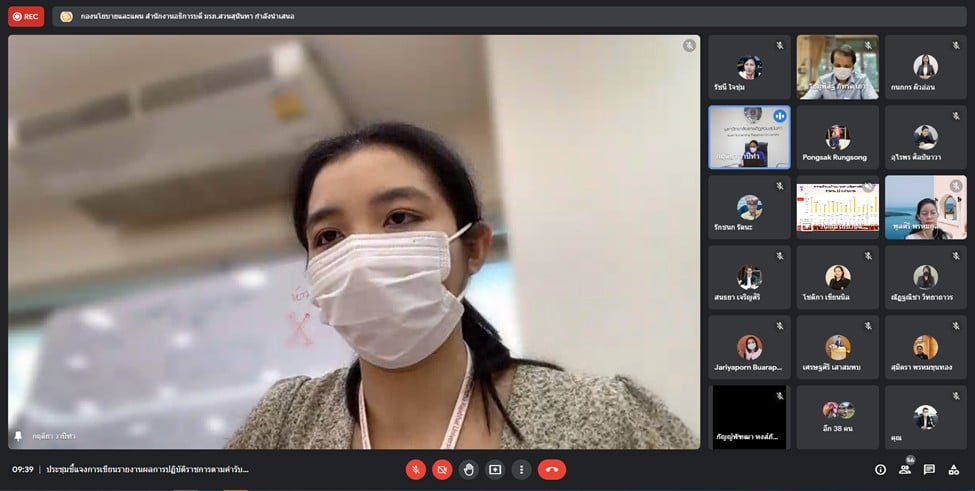Click the Present now screen share icon
This screenshot has height=491, width=975.
494,469
